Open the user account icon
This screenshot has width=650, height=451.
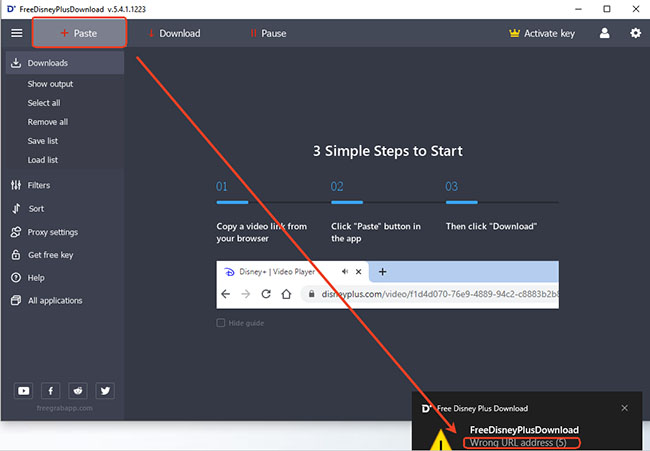604,33
